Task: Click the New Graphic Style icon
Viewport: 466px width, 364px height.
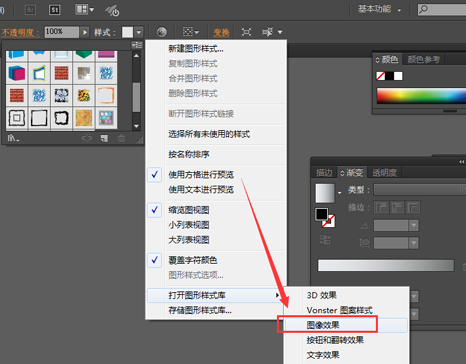Action: click(x=104, y=138)
